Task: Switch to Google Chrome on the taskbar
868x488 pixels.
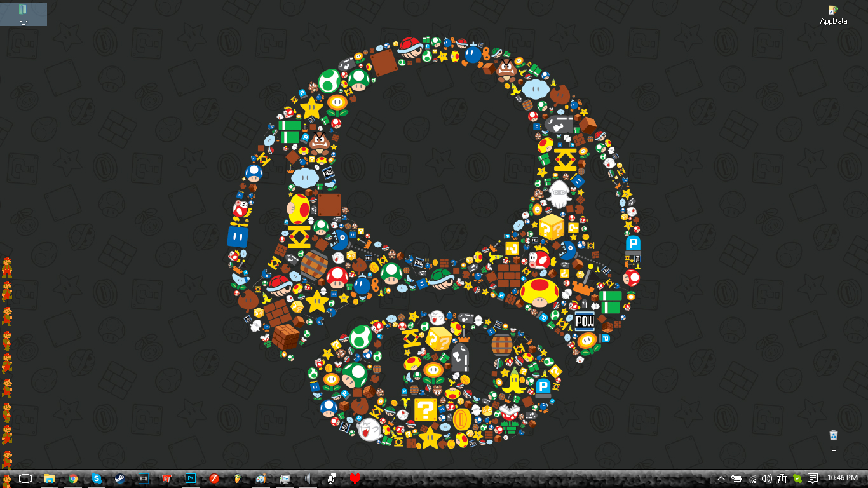Action: (x=73, y=478)
